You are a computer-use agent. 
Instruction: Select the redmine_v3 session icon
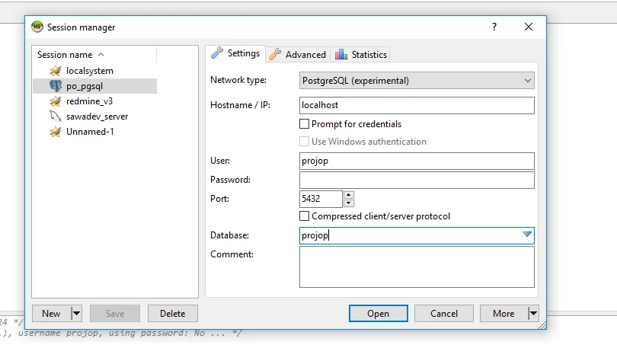tap(56, 101)
